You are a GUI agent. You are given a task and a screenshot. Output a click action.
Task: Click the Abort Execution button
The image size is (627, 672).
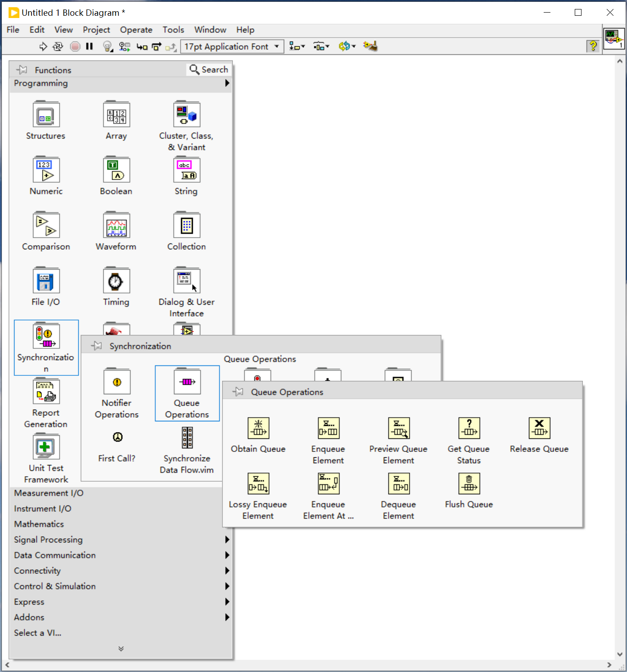[x=75, y=46]
